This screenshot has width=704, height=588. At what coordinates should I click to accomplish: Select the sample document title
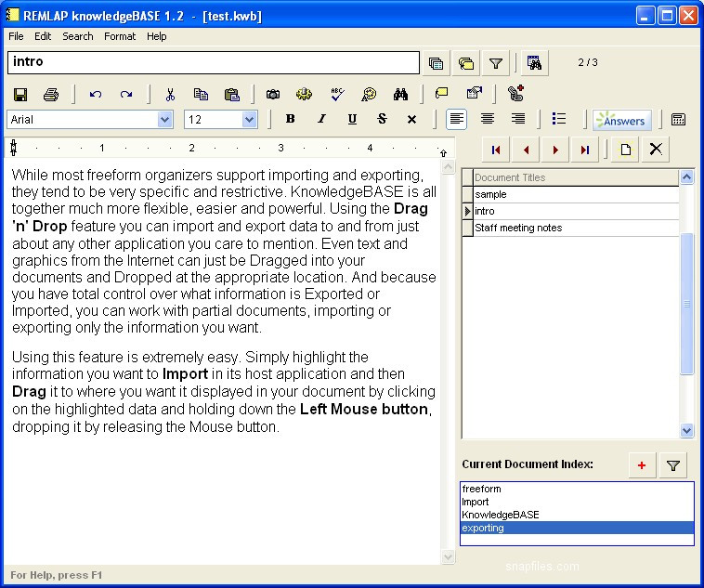(576, 194)
